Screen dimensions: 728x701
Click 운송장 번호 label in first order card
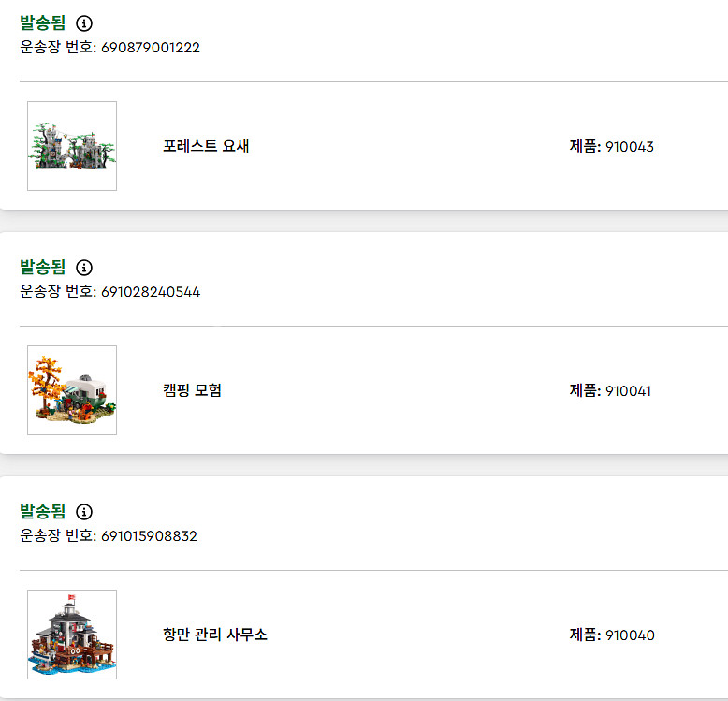[x=57, y=48]
